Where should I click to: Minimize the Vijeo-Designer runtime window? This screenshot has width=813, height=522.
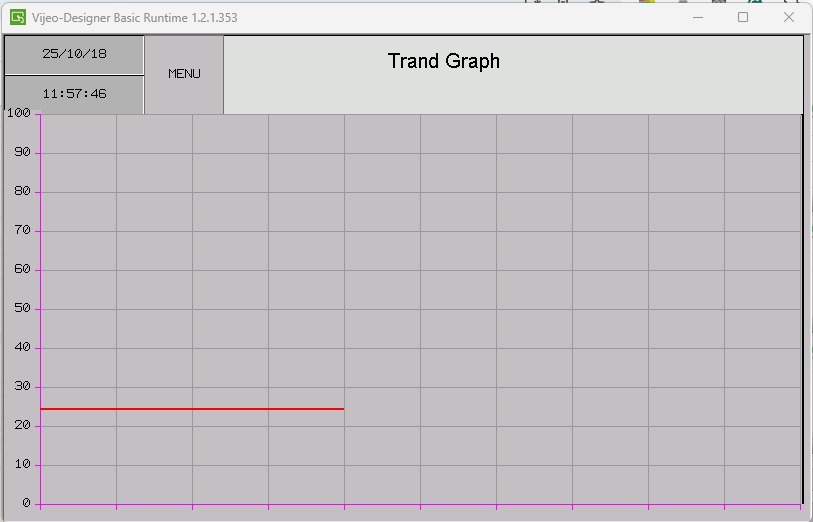[697, 17]
